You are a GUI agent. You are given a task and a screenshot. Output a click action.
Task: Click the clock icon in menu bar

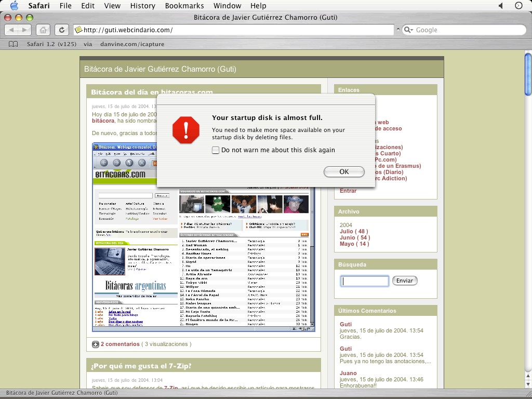pyautogui.click(x=519, y=6)
